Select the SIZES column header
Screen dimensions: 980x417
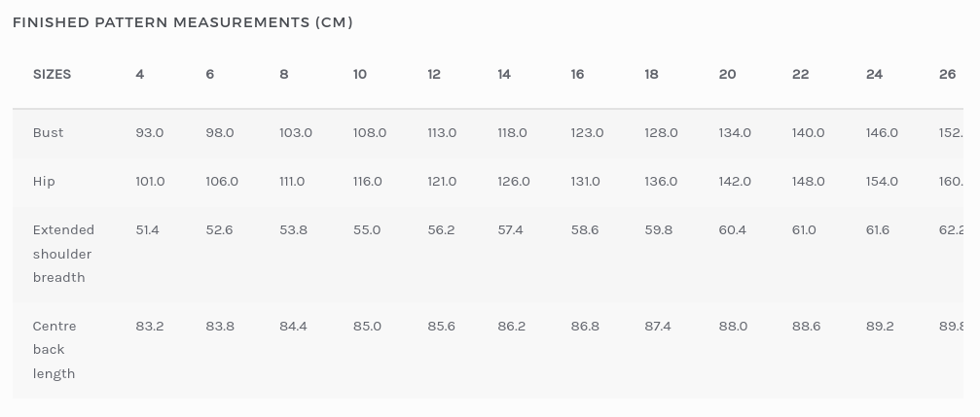[x=52, y=74]
